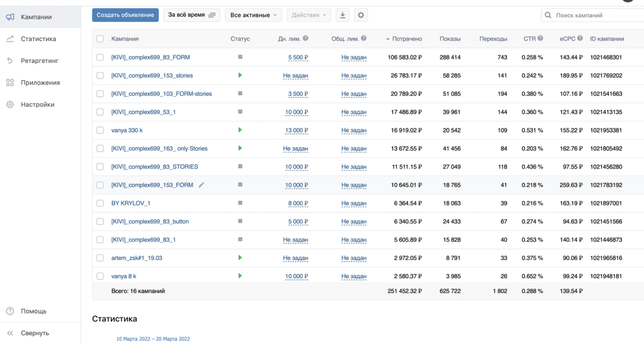This screenshot has width=644, height=350.
Task: Go to the Приложения sidebar menu item
Action: 40,83
